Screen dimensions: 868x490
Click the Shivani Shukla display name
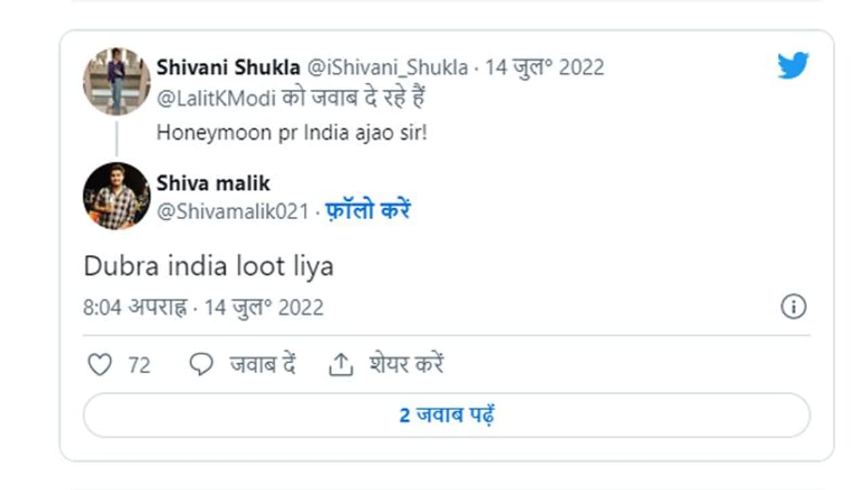[228, 67]
